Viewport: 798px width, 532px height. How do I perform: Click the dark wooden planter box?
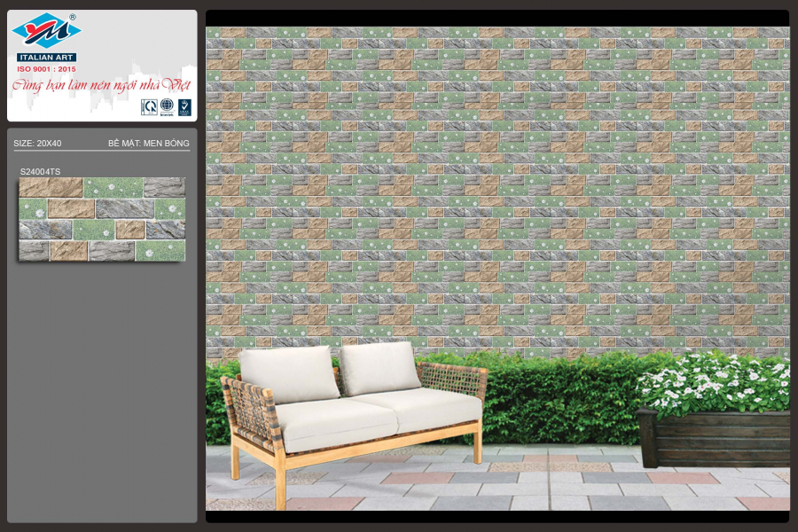click(714, 438)
